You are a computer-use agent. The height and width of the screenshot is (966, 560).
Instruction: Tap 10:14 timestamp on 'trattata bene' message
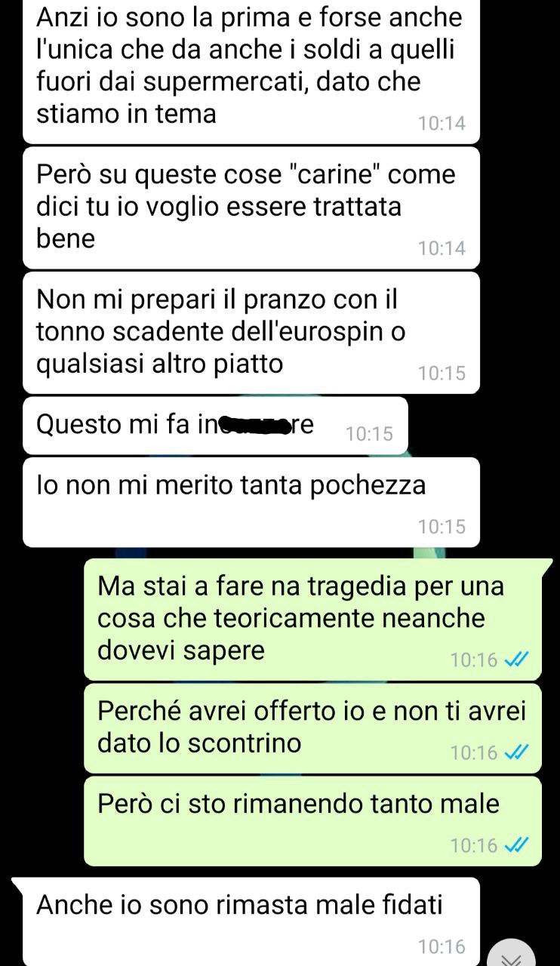coord(442,248)
